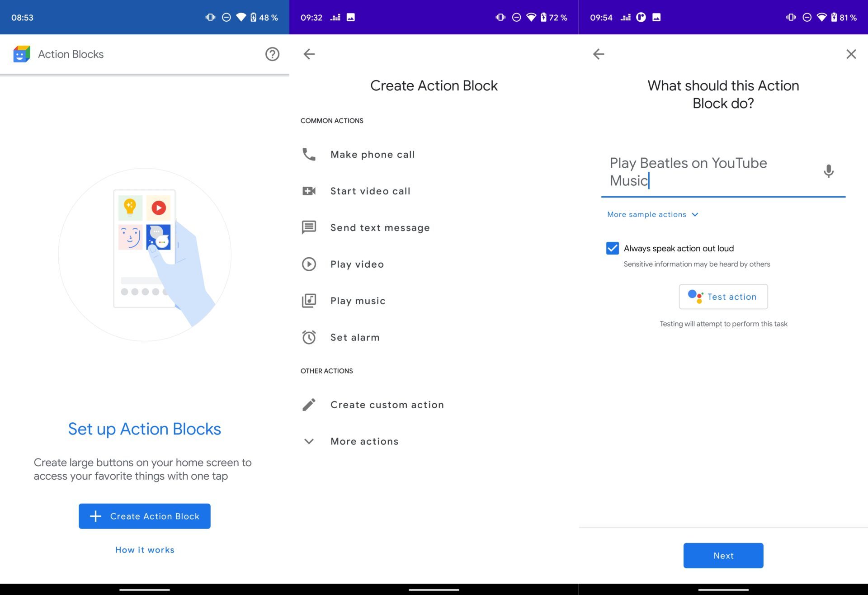This screenshot has width=868, height=595.
Task: Tap the do-not-disturb icon at 09:54 status bar
Action: [807, 17]
